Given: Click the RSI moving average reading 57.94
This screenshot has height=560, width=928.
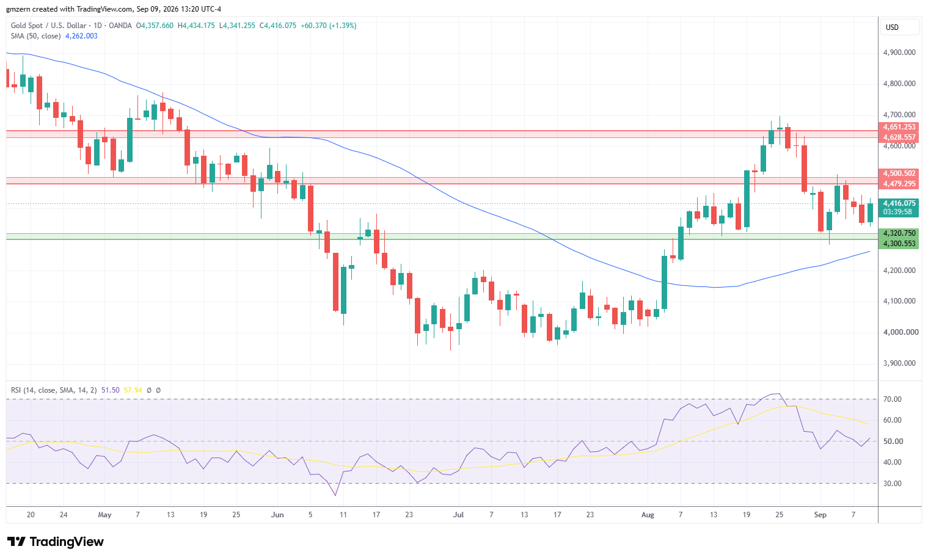Looking at the screenshot, I should tap(133, 390).
